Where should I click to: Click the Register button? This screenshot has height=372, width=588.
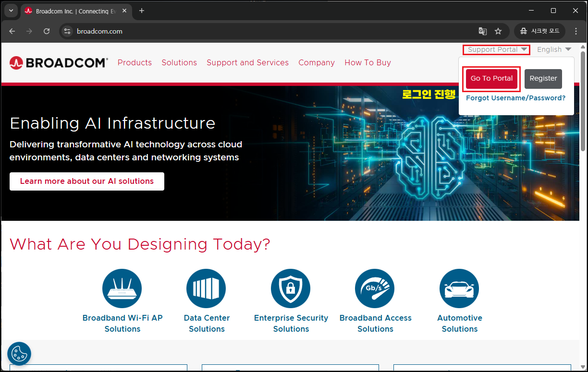coord(543,79)
